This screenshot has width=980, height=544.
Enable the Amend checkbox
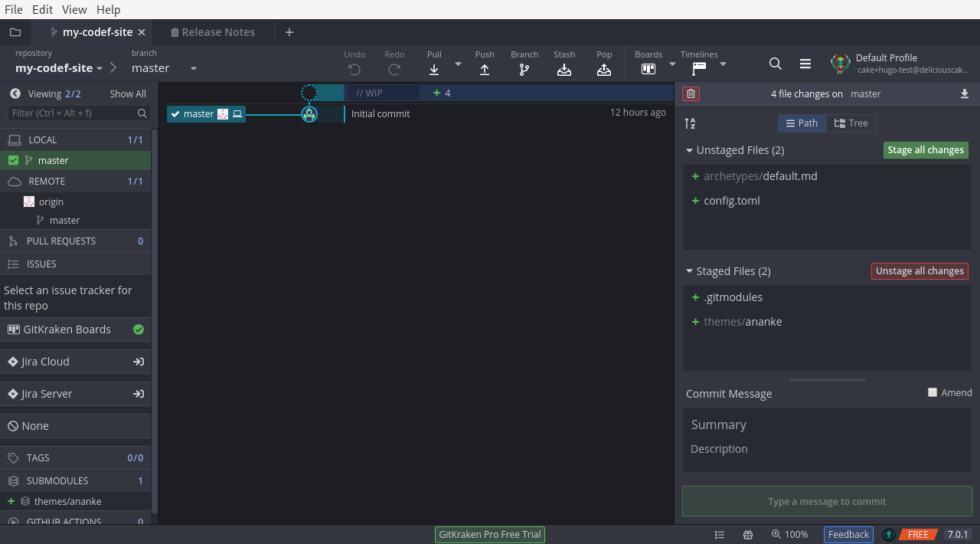933,392
